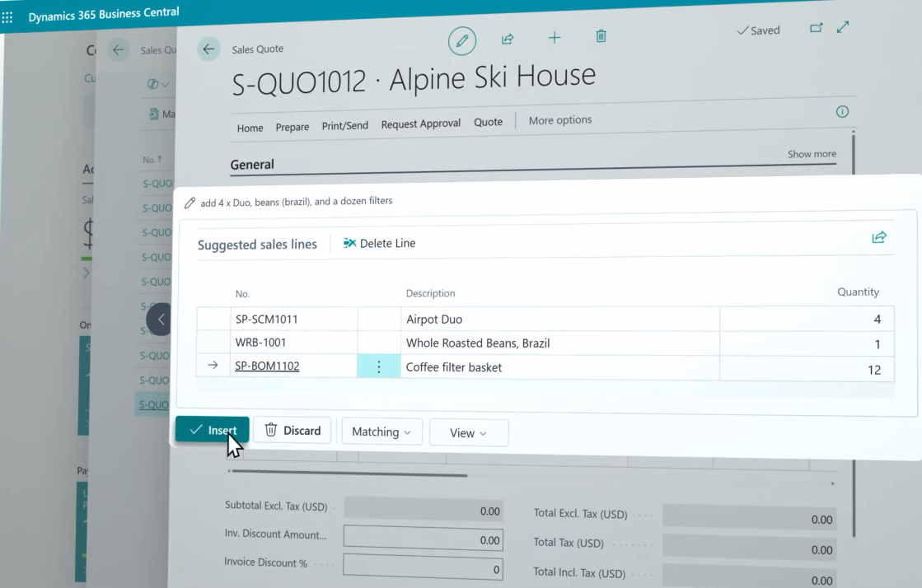Image resolution: width=922 pixels, height=588 pixels.
Task: Click the Discard button
Action: (293, 431)
